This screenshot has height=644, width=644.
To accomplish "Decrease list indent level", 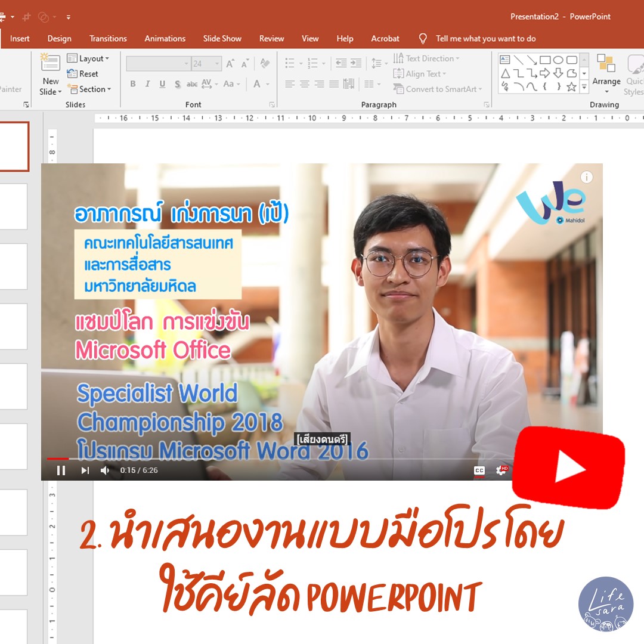I will coord(341,63).
